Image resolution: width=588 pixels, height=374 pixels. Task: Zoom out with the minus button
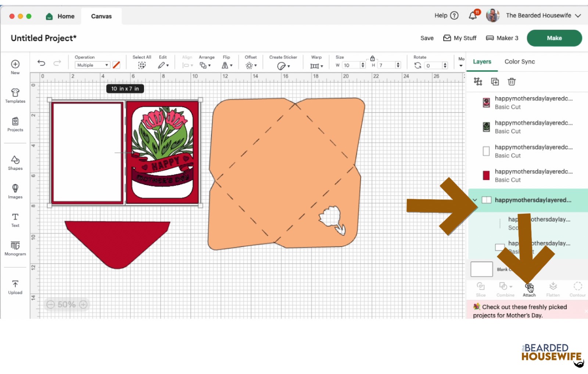pyautogui.click(x=51, y=304)
